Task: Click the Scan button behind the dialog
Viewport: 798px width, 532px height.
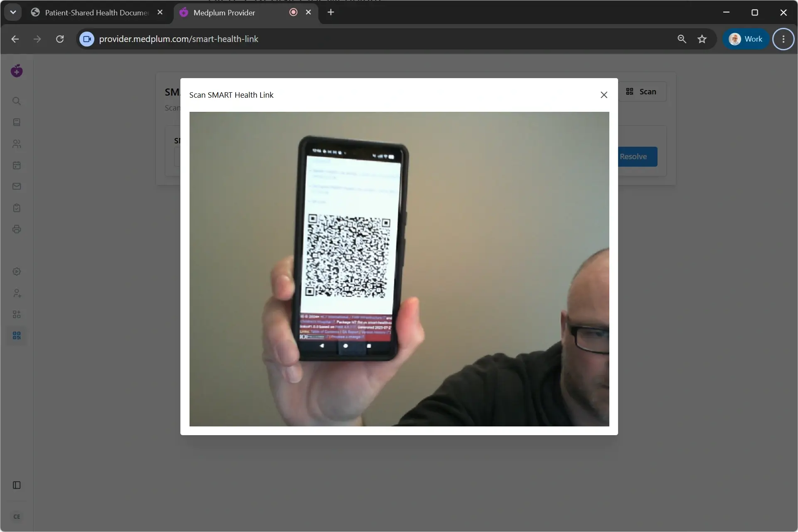Action: (642, 91)
